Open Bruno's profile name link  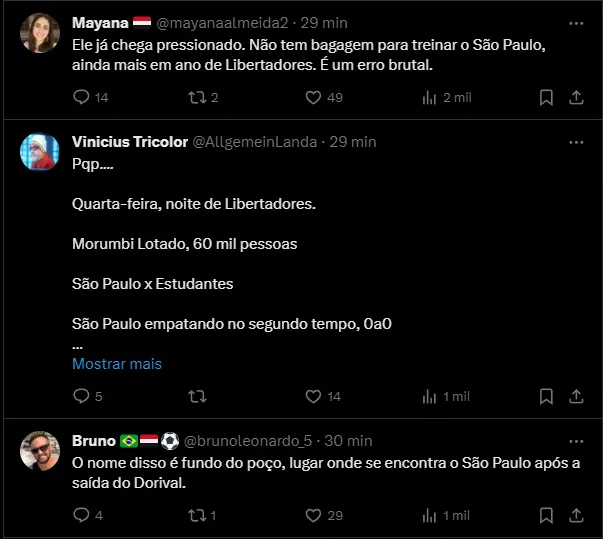(94, 440)
